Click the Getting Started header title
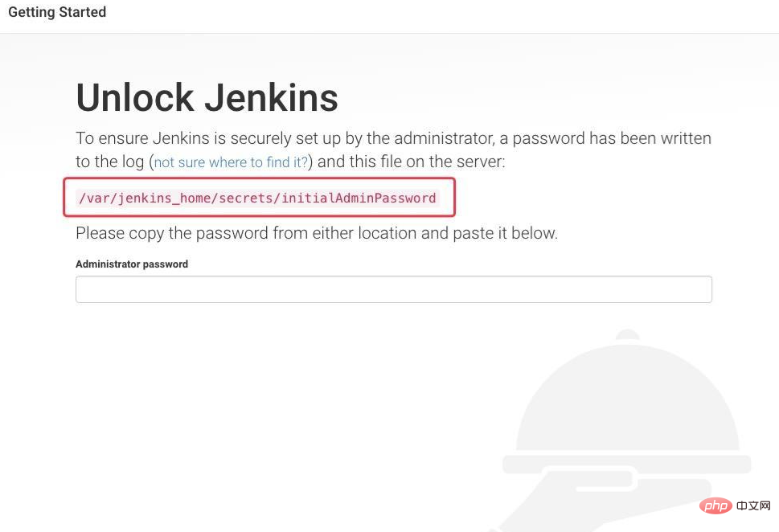This screenshot has width=779, height=532. pyautogui.click(x=57, y=12)
